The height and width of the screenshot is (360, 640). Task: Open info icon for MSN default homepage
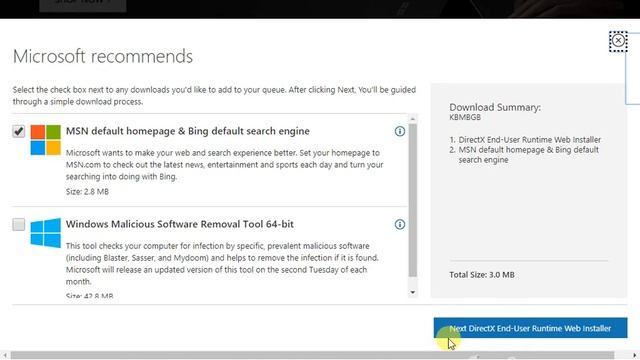(x=400, y=131)
